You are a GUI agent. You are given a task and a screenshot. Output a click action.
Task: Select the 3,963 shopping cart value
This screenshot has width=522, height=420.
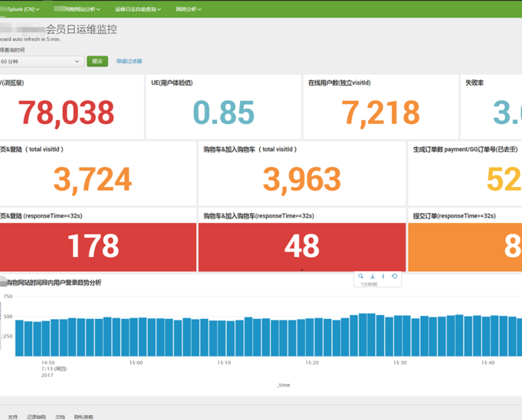pyautogui.click(x=302, y=180)
